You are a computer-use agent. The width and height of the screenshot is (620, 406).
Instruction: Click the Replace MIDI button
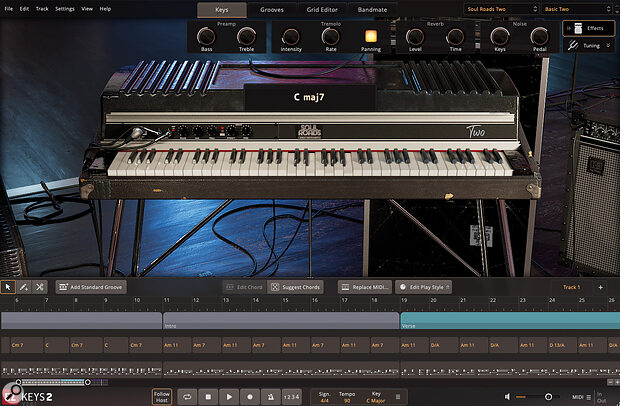click(365, 287)
